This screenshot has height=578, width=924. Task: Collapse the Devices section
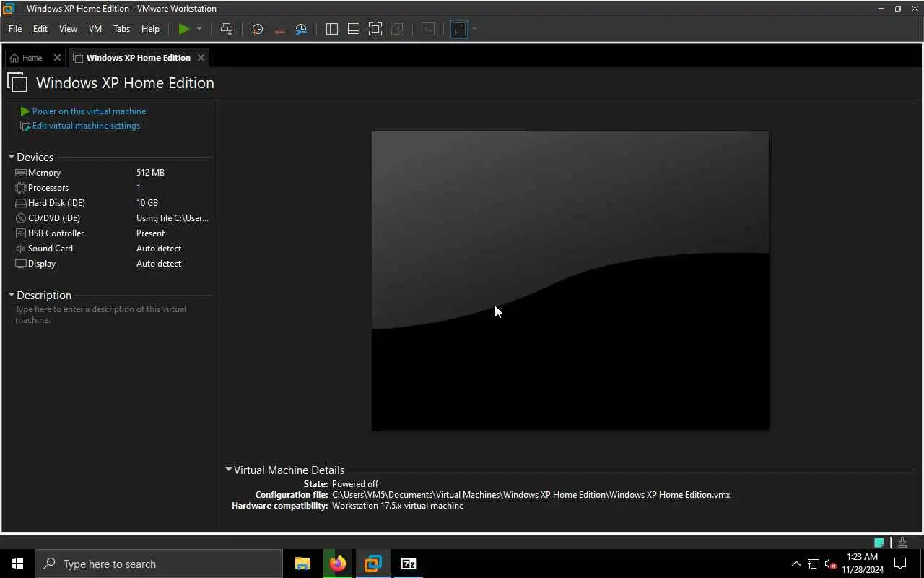click(x=12, y=157)
